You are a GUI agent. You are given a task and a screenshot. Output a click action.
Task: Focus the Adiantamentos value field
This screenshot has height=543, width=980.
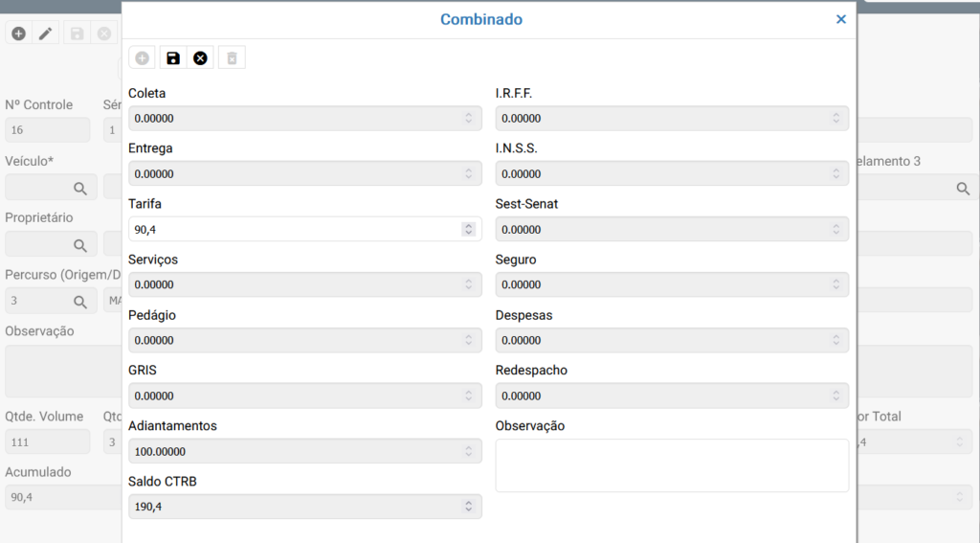[292, 451]
